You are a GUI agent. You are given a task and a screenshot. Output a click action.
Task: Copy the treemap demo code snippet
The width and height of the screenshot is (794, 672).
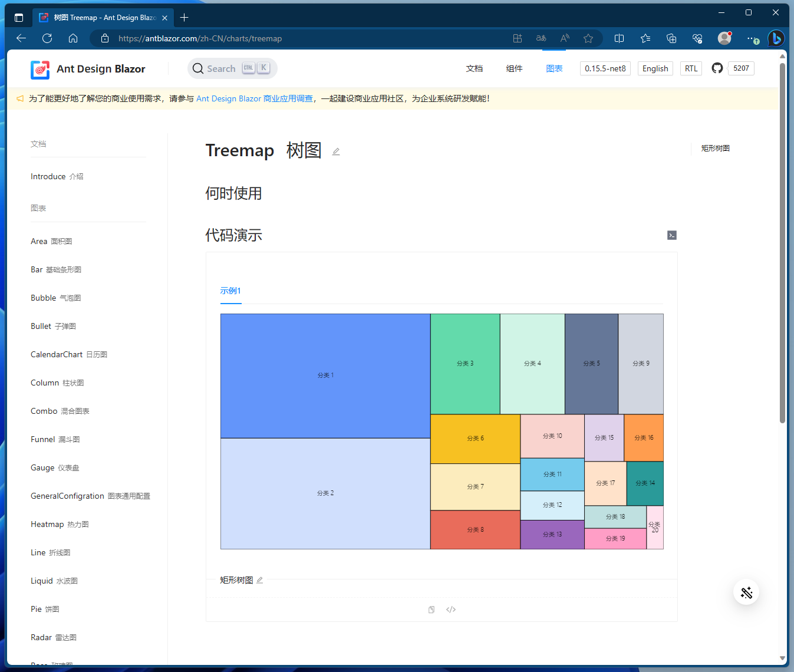tap(431, 609)
